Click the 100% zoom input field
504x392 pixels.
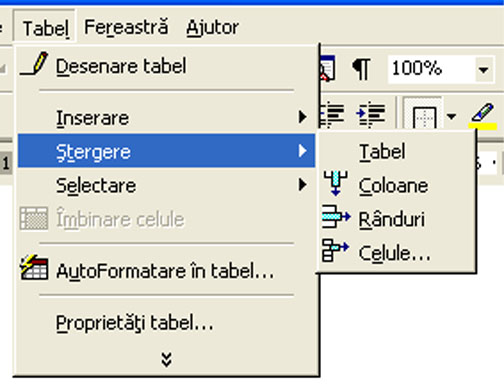click(431, 69)
